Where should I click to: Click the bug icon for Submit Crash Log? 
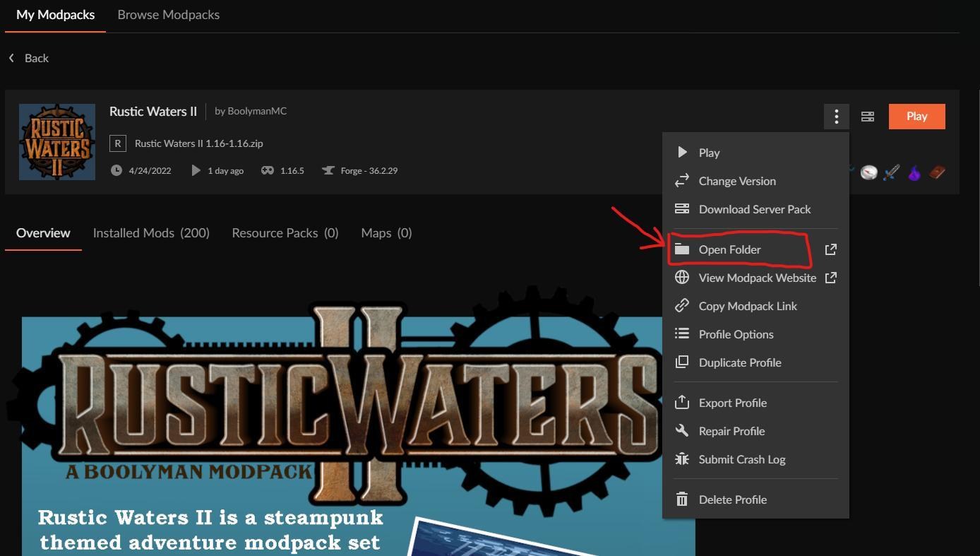[682, 459]
